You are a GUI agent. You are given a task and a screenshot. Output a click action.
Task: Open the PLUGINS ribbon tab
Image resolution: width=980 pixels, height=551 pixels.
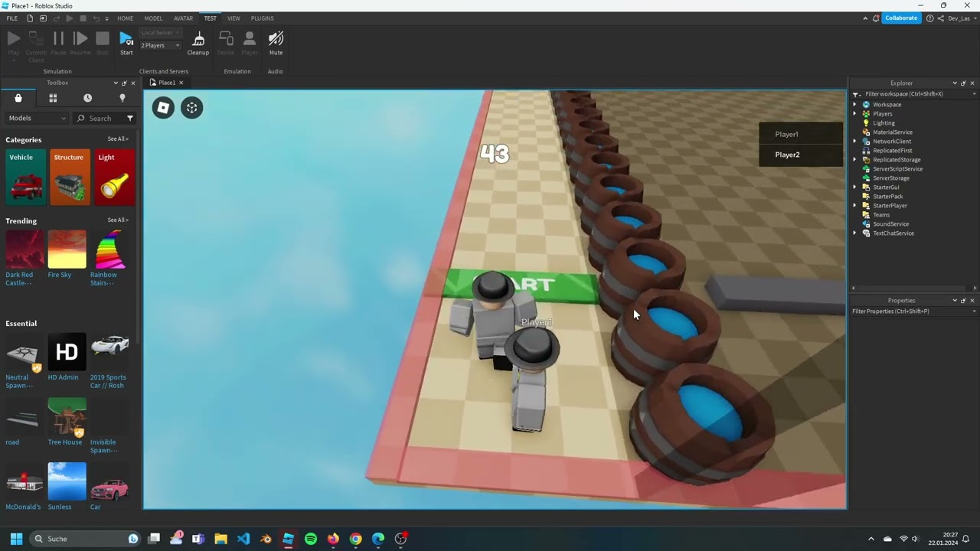tap(262, 18)
